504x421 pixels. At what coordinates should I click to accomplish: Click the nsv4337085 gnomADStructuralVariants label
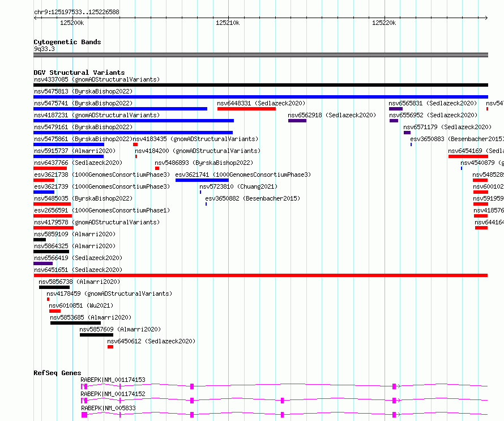(97, 79)
